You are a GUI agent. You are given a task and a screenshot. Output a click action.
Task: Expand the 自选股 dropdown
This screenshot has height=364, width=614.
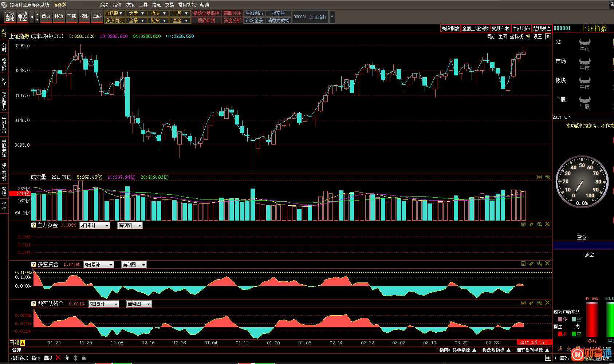[115, 13]
